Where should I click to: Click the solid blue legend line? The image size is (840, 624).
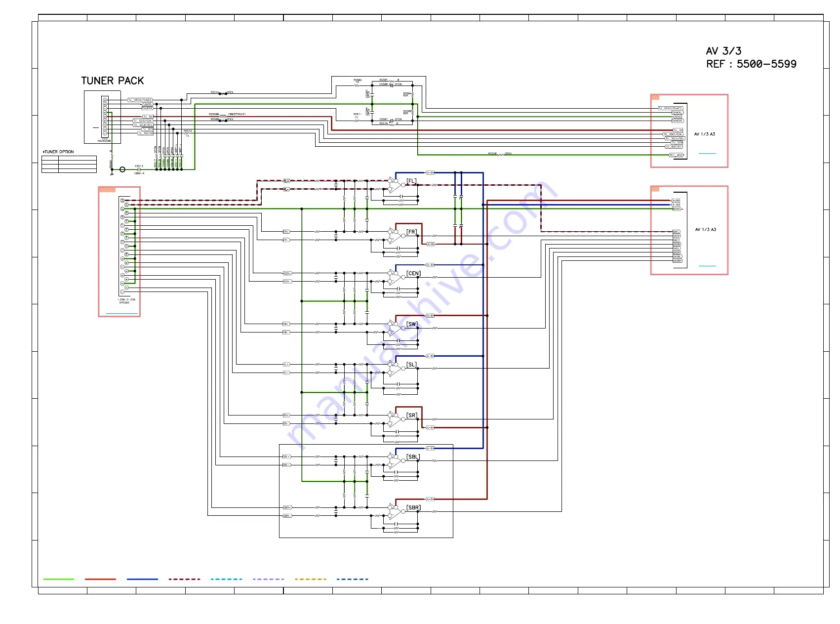coord(142,579)
